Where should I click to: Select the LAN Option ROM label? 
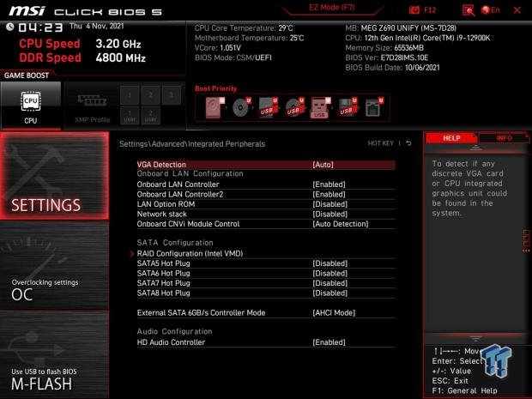tap(166, 204)
